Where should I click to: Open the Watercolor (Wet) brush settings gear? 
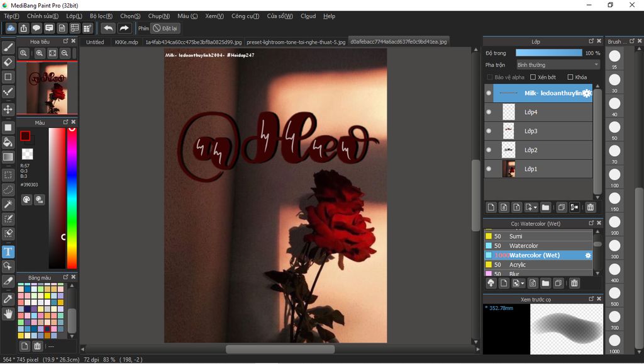pyautogui.click(x=588, y=256)
